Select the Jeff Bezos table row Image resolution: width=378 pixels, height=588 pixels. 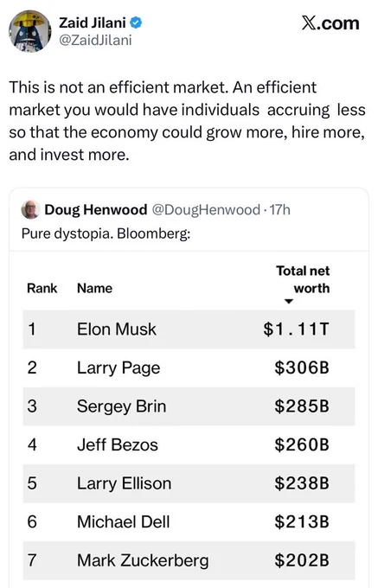(189, 444)
